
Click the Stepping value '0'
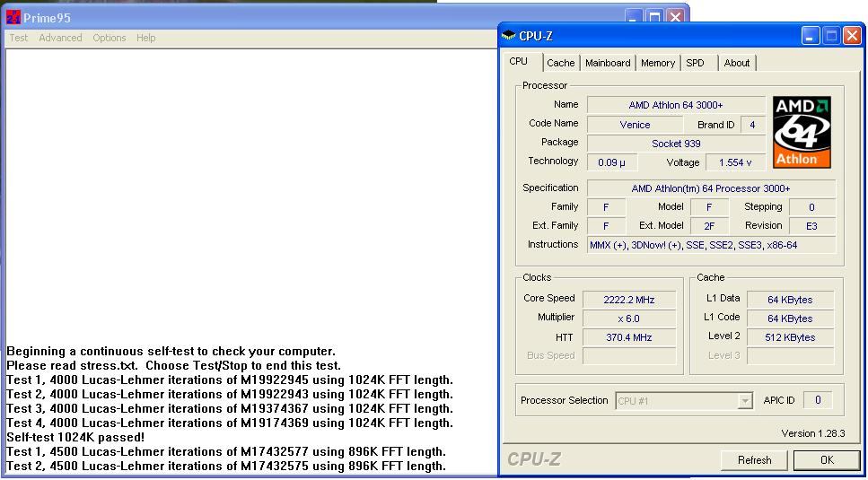point(812,207)
